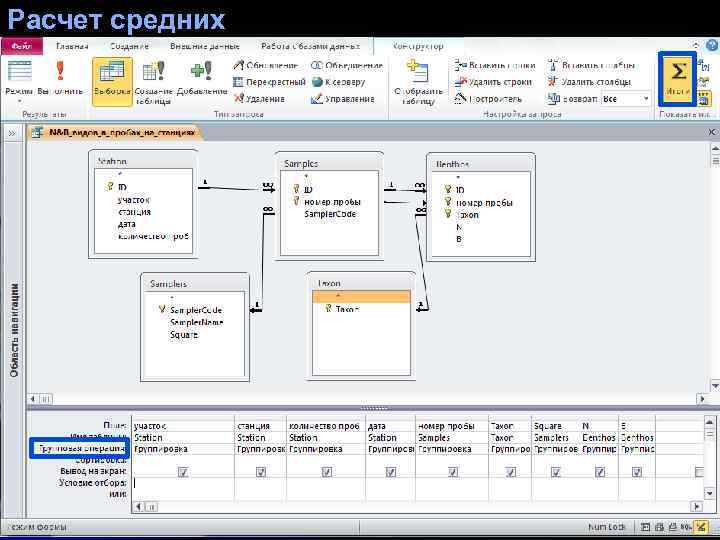Open Группировка cell for номер пробы
Image resolution: width=720 pixels, height=540 pixels.
[x=452, y=449]
